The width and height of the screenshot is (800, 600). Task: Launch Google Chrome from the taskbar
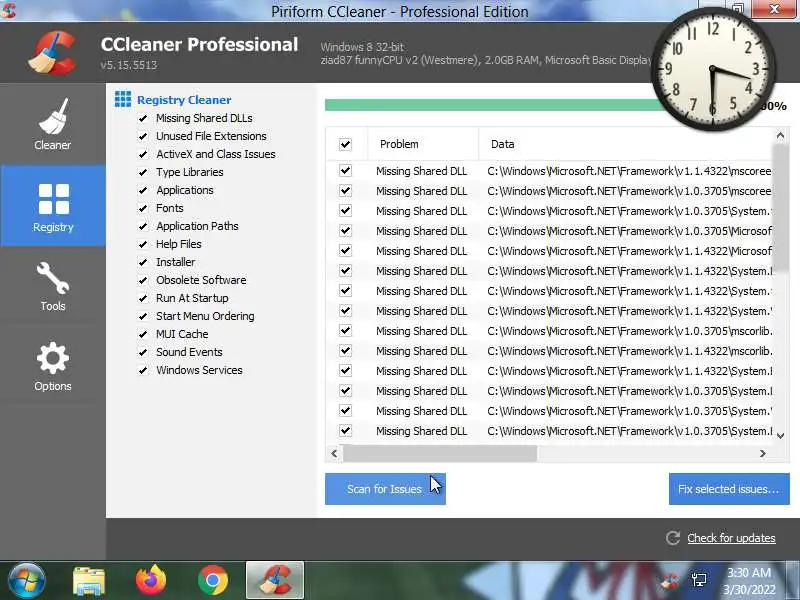pos(213,580)
